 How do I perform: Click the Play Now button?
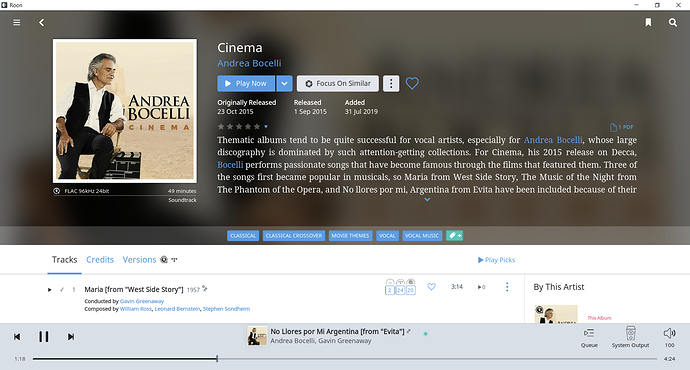[x=246, y=84]
